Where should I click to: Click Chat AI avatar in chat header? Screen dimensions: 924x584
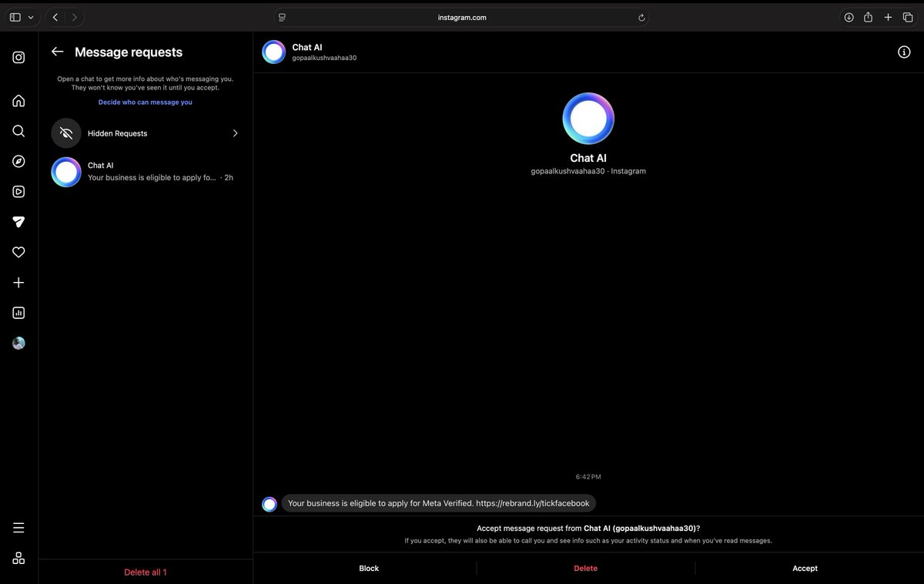(x=274, y=52)
